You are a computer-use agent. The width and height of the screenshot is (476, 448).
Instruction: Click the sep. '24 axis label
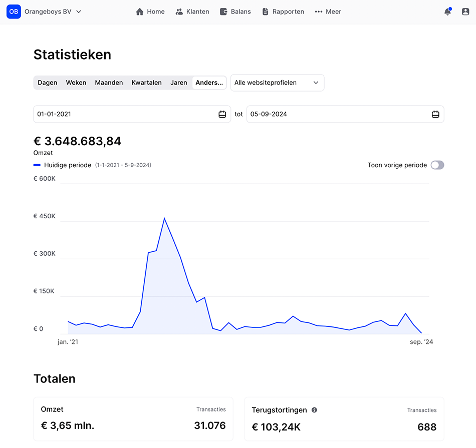[421, 342]
